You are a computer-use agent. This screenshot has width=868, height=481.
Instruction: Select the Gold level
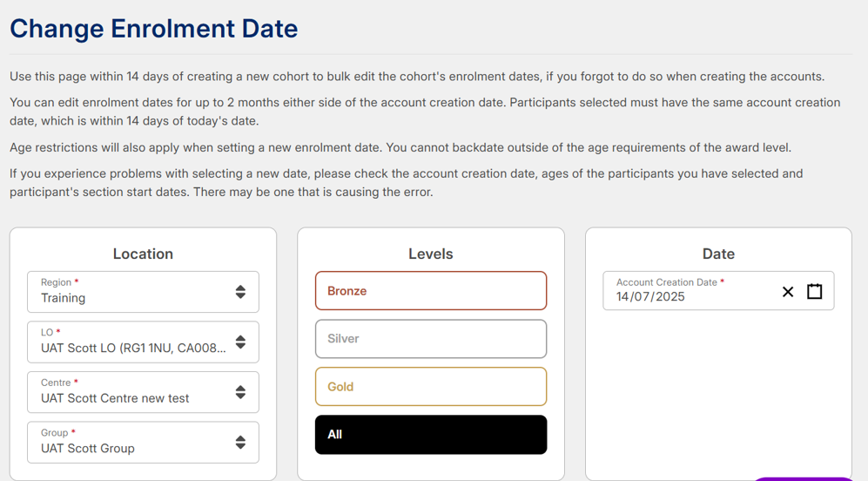(x=431, y=387)
